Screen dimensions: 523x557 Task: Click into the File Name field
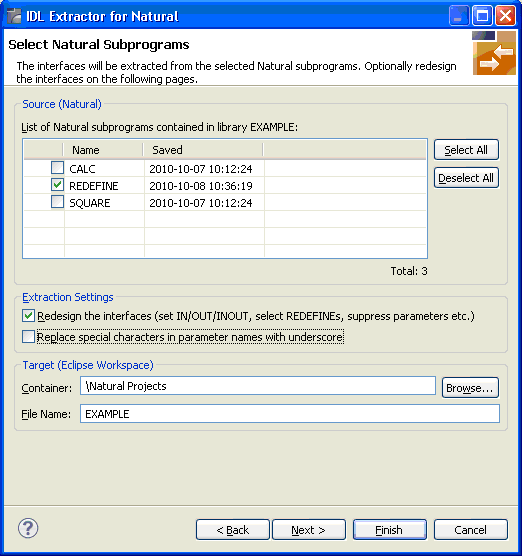tap(290, 414)
